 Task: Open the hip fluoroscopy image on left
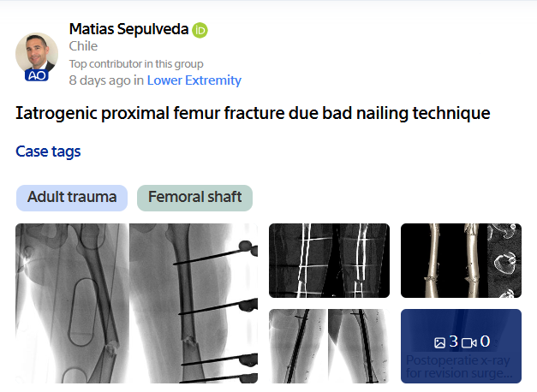72,303
